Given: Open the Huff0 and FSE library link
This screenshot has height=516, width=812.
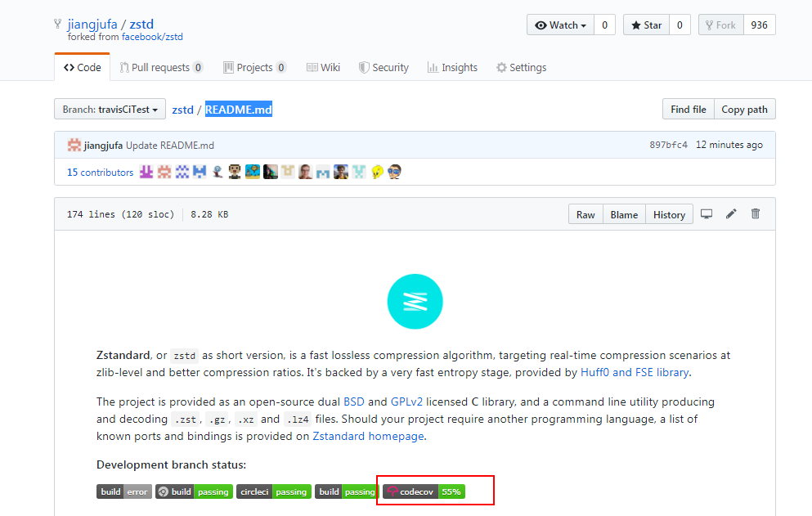Looking at the screenshot, I should click(x=635, y=373).
